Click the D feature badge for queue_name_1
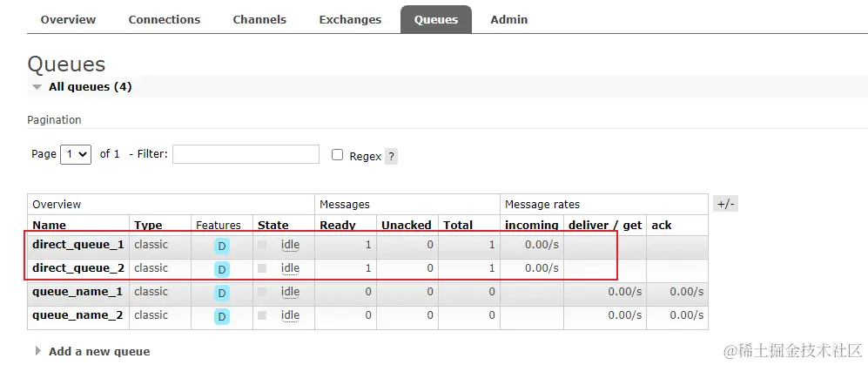This screenshot has width=868, height=365. point(222,293)
